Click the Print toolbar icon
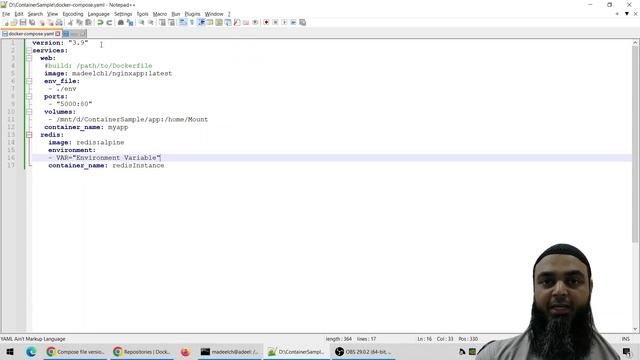The image size is (640, 360). click(x=59, y=22)
